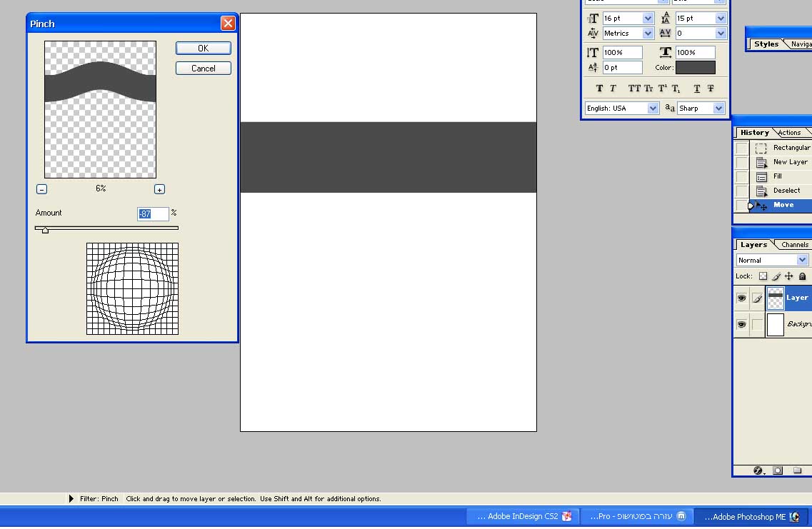Click the Create new group folder icon in the Layers panel
812x529 pixels.
tap(798, 470)
